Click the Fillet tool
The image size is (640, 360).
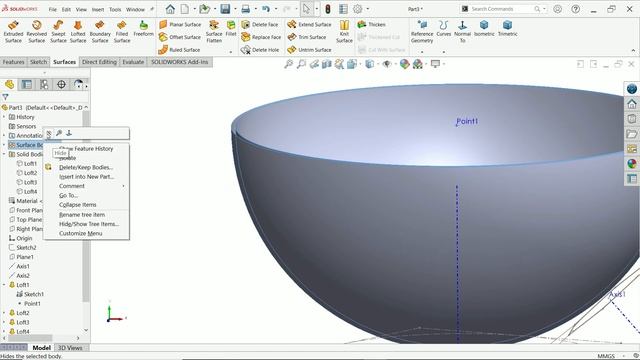[231, 29]
